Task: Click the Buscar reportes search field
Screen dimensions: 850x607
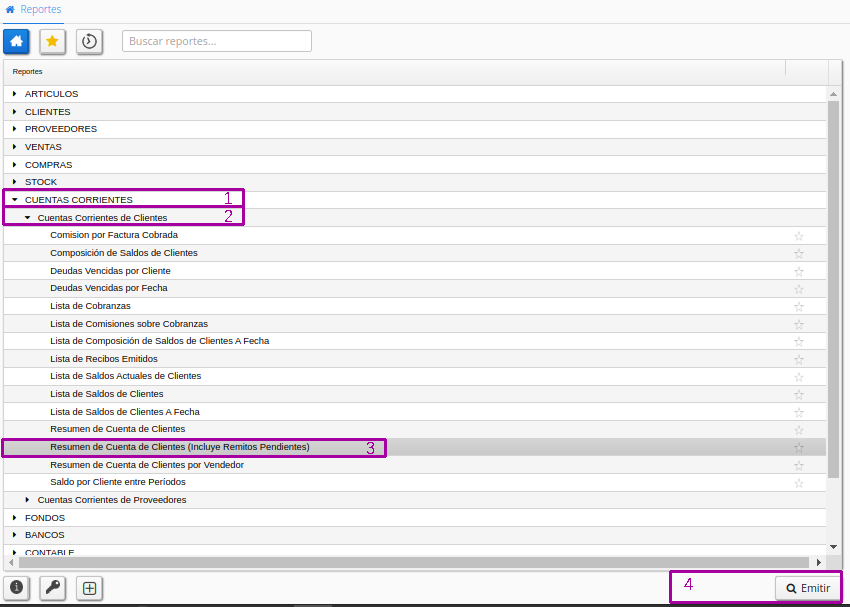Action: 217,41
